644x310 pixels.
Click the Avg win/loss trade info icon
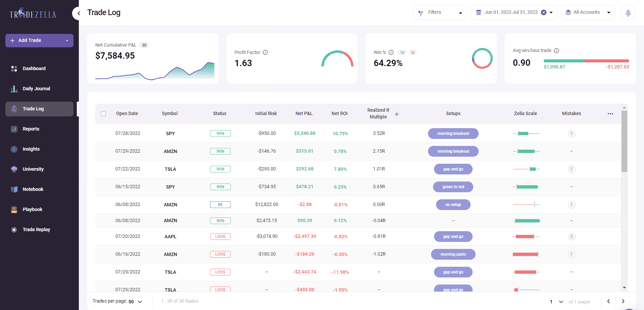click(556, 51)
